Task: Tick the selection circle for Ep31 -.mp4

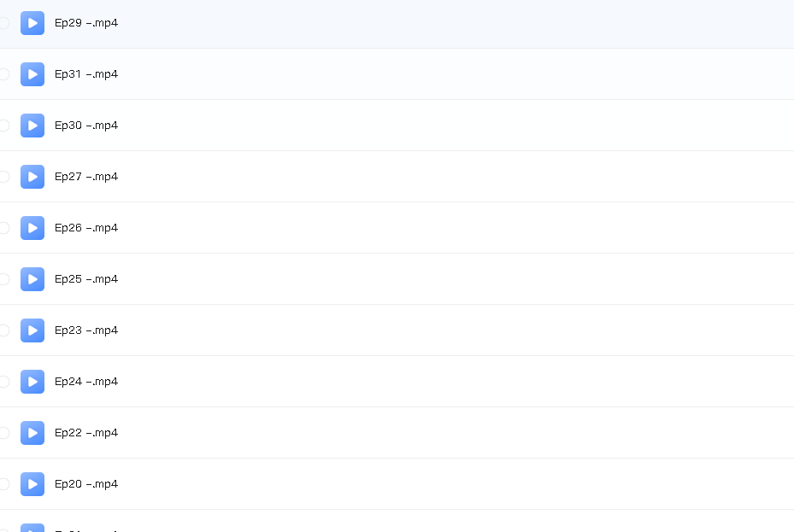Action: click(4, 74)
